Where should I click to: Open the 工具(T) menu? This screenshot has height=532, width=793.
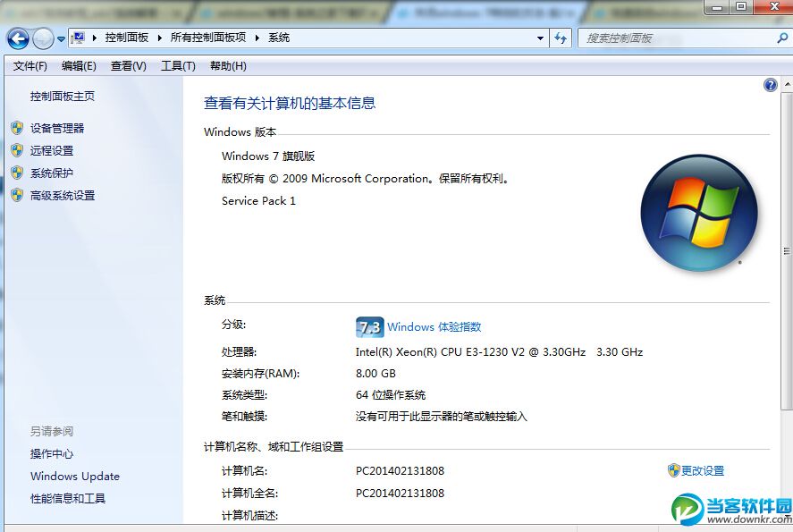pos(178,66)
